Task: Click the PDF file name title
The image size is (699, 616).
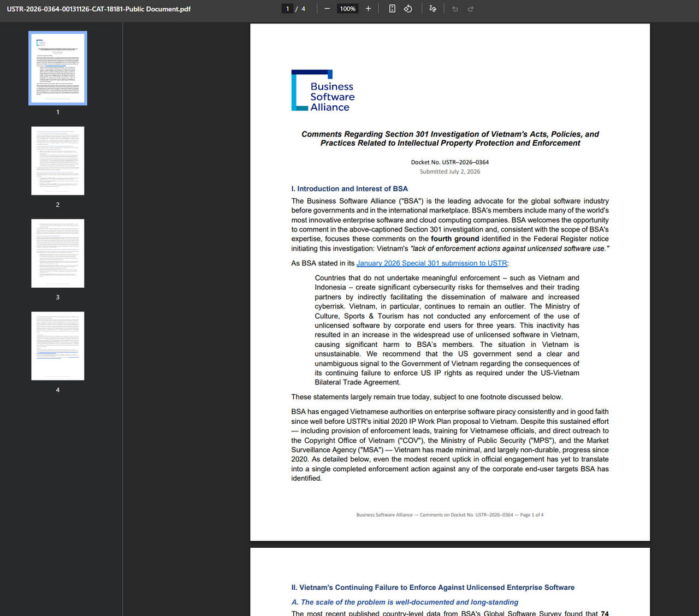Action: click(99, 9)
